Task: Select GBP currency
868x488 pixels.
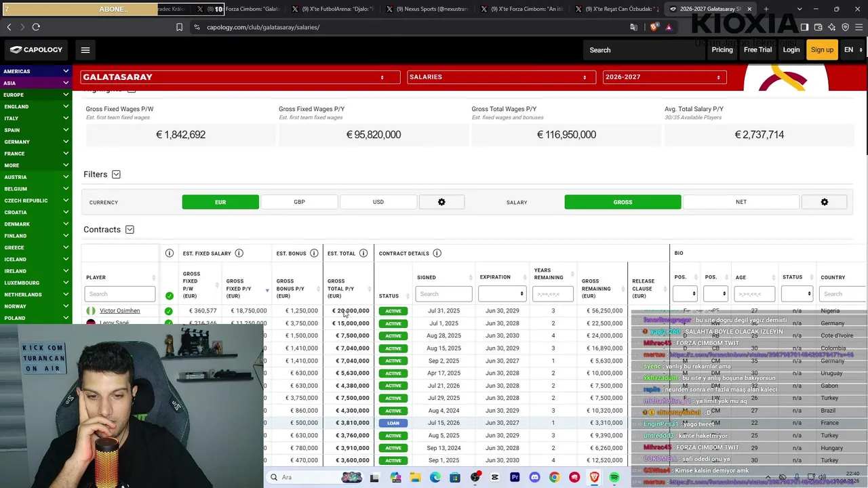Action: tap(299, 202)
